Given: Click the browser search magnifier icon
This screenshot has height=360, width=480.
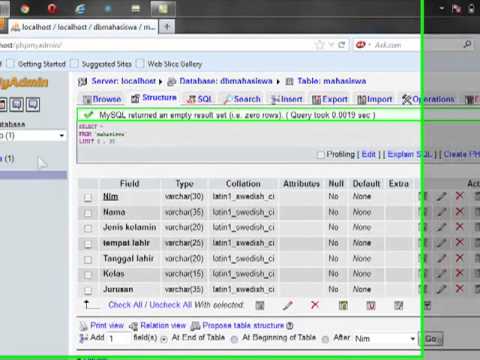Looking at the screenshot, I should [x=467, y=44].
